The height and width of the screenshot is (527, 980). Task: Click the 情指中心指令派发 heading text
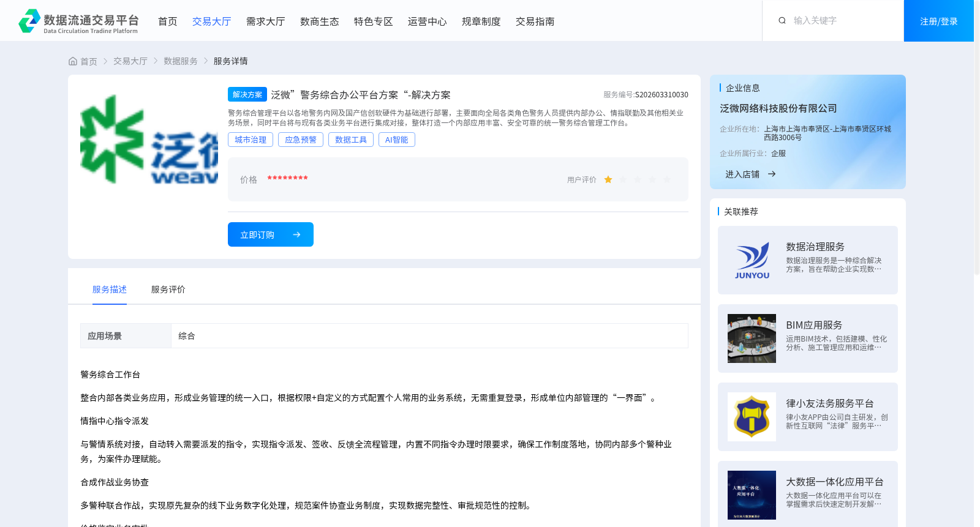pyautogui.click(x=115, y=421)
